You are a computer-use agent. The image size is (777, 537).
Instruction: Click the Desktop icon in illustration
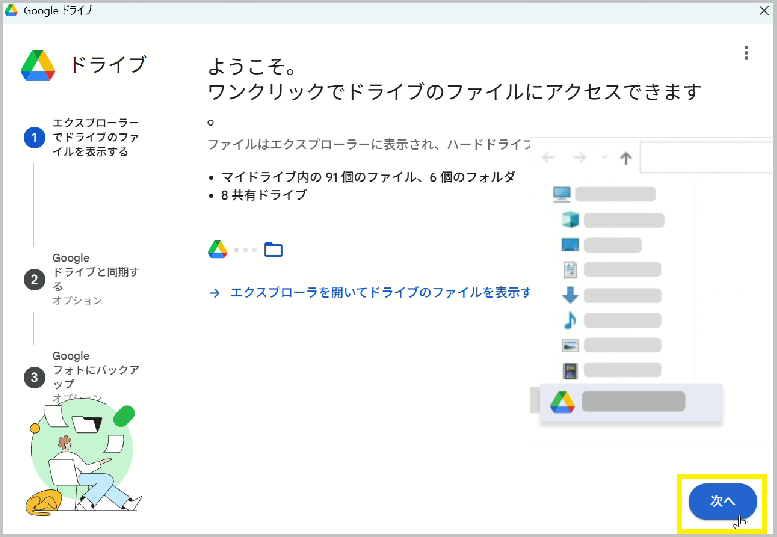tap(570, 245)
